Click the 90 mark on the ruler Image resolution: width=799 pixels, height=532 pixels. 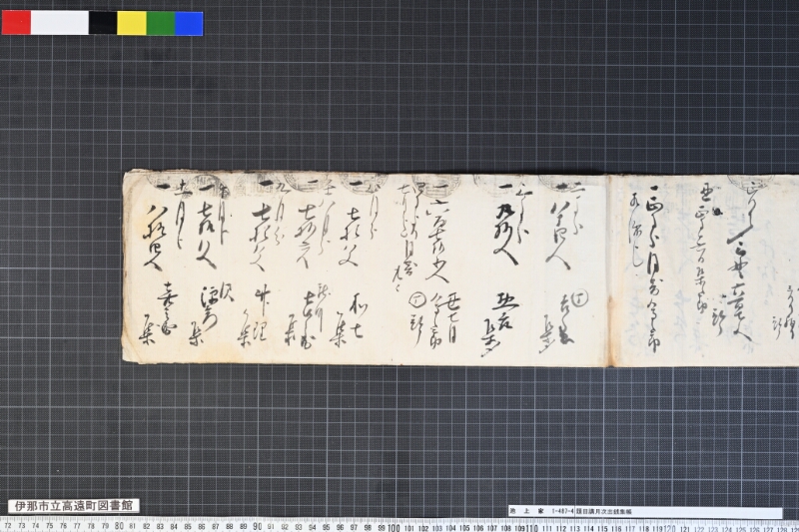click(257, 526)
